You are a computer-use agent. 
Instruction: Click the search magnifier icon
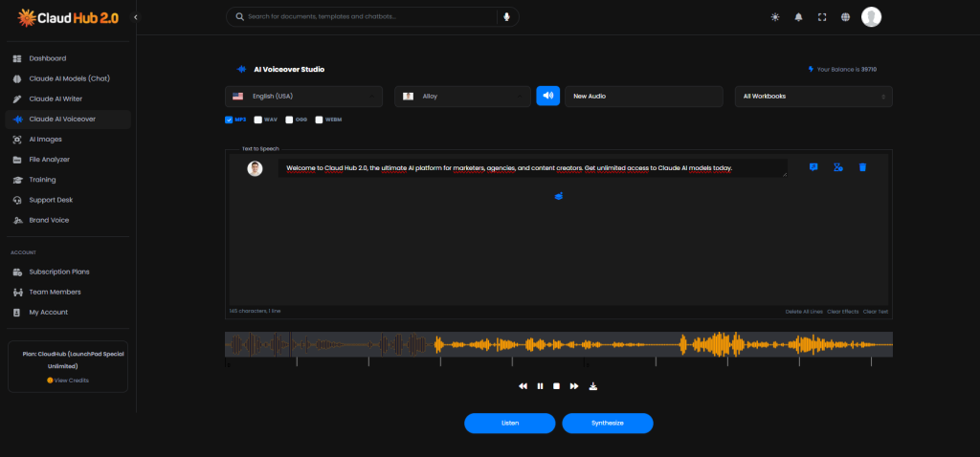pos(238,17)
